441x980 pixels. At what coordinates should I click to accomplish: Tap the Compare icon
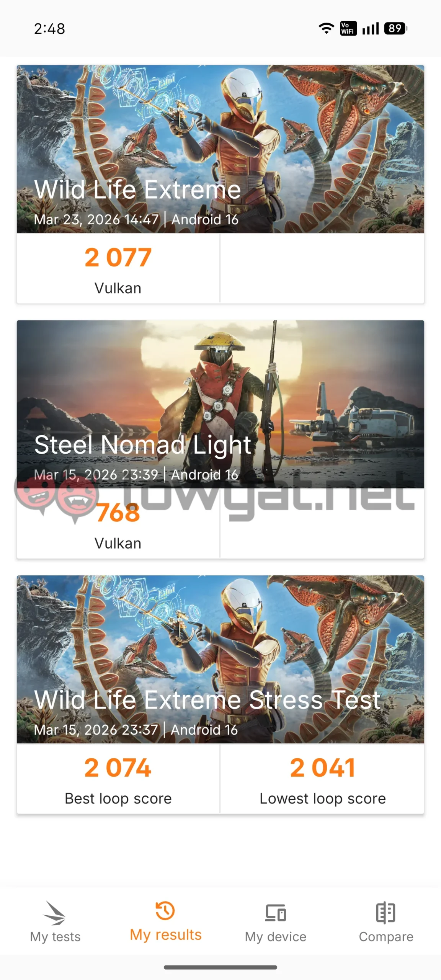385,913
